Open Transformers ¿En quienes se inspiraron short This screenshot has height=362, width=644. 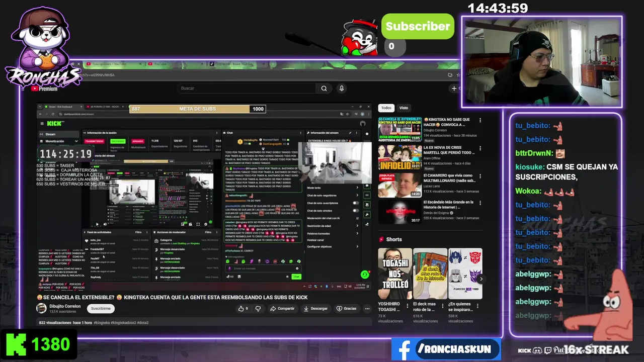[x=465, y=274]
